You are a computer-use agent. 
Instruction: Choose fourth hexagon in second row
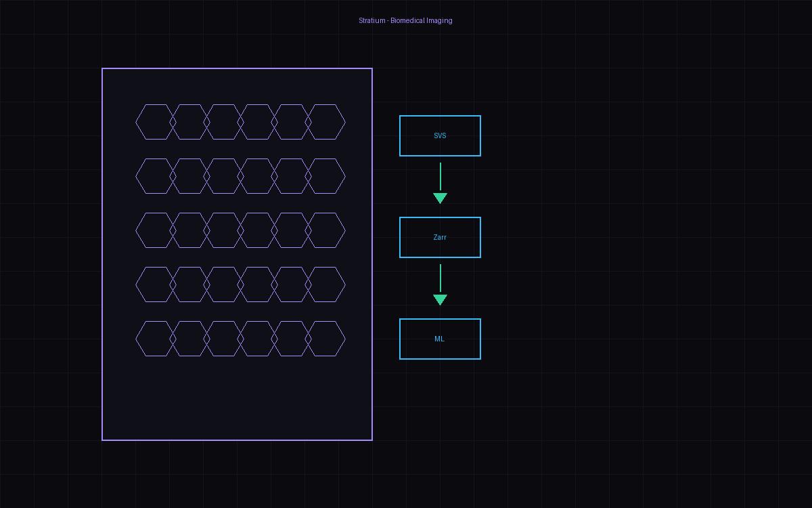click(257, 176)
